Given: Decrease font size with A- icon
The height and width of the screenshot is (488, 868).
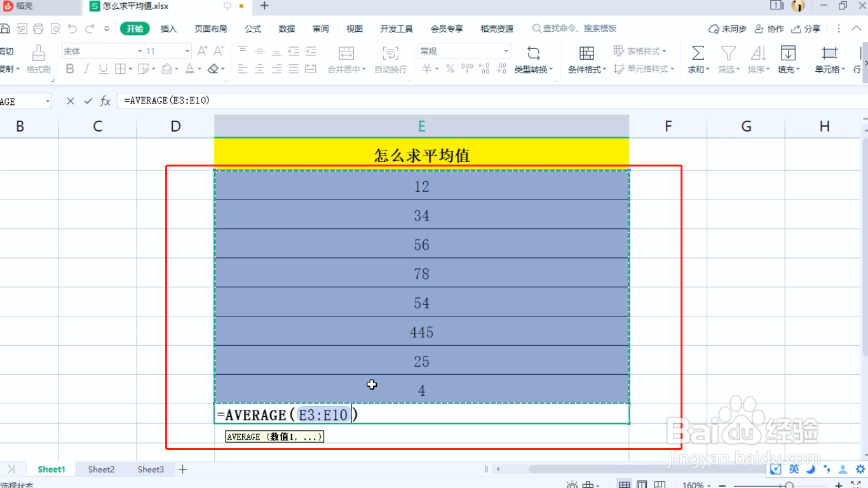Looking at the screenshot, I should click(x=219, y=51).
